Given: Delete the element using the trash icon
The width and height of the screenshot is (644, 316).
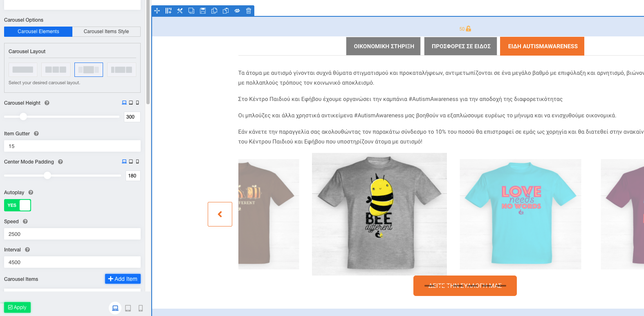Looking at the screenshot, I should pos(249,11).
